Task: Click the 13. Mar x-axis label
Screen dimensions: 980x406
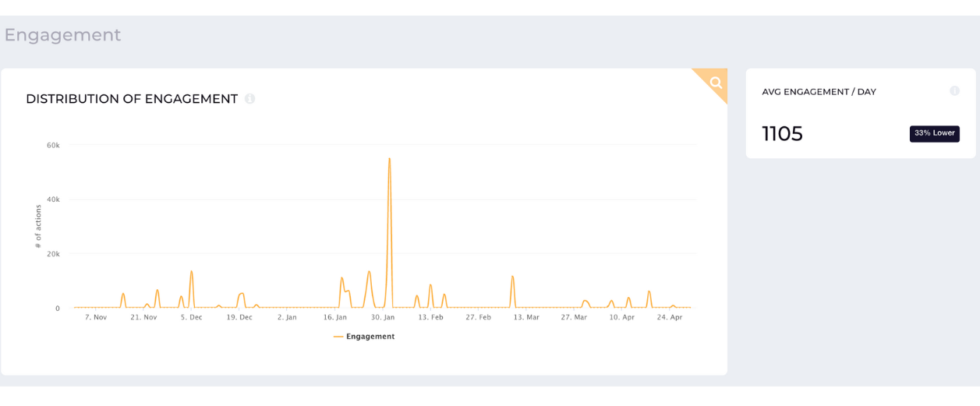Action: pyautogui.click(x=526, y=317)
